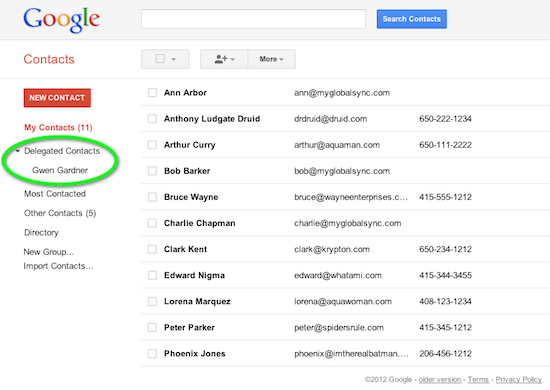Image resolution: width=550 pixels, height=390 pixels.
Task: Open Arthur Curry contact name
Action: [x=189, y=145]
